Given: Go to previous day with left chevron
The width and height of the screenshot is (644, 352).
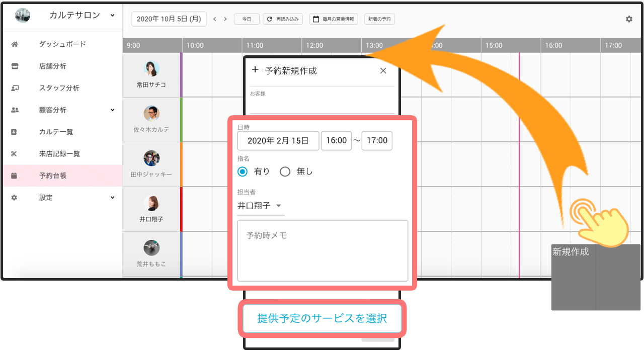Looking at the screenshot, I should 215,19.
